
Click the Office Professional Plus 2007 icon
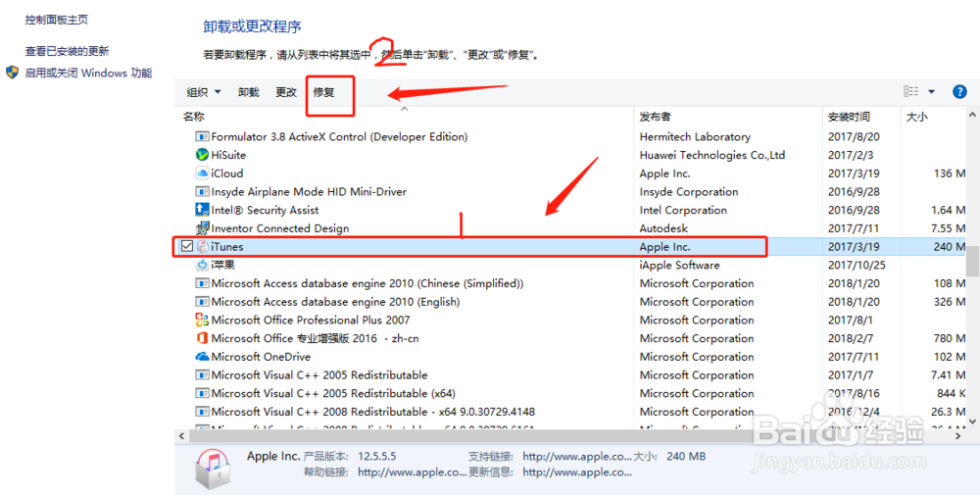(x=202, y=320)
